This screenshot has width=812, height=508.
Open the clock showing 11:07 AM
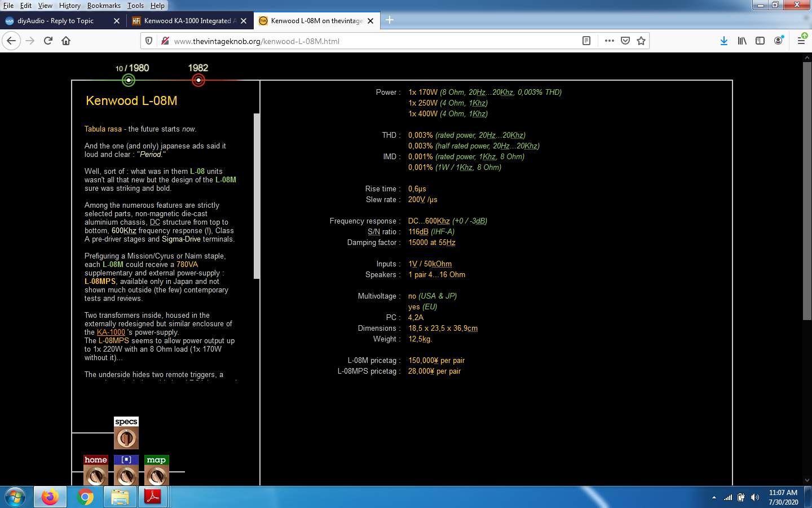[783, 497]
